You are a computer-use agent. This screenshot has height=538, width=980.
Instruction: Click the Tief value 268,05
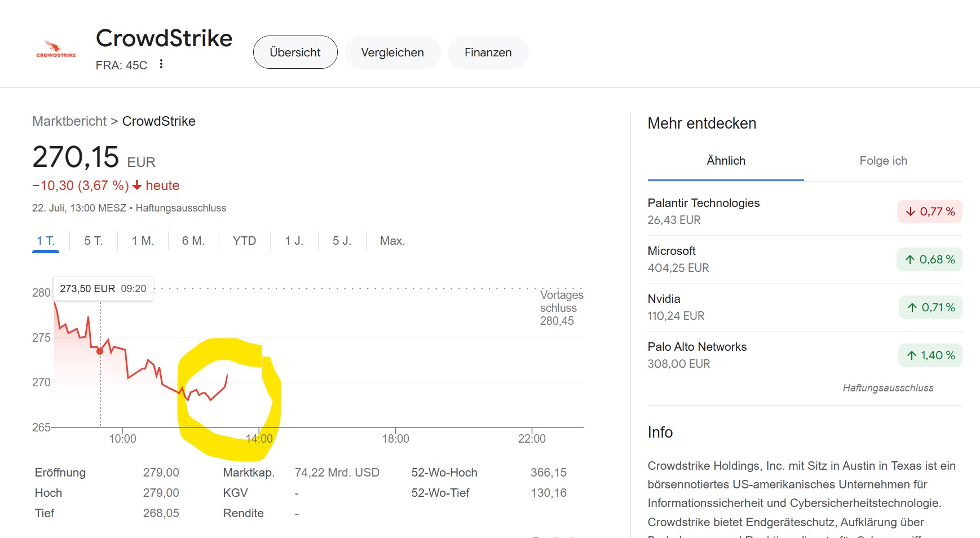click(161, 513)
